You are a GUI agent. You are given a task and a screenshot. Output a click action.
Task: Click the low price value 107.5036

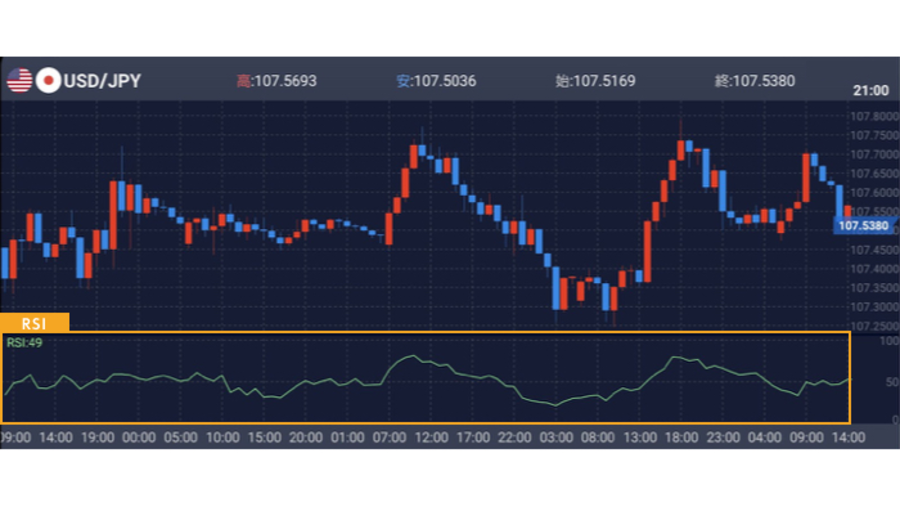(446, 81)
